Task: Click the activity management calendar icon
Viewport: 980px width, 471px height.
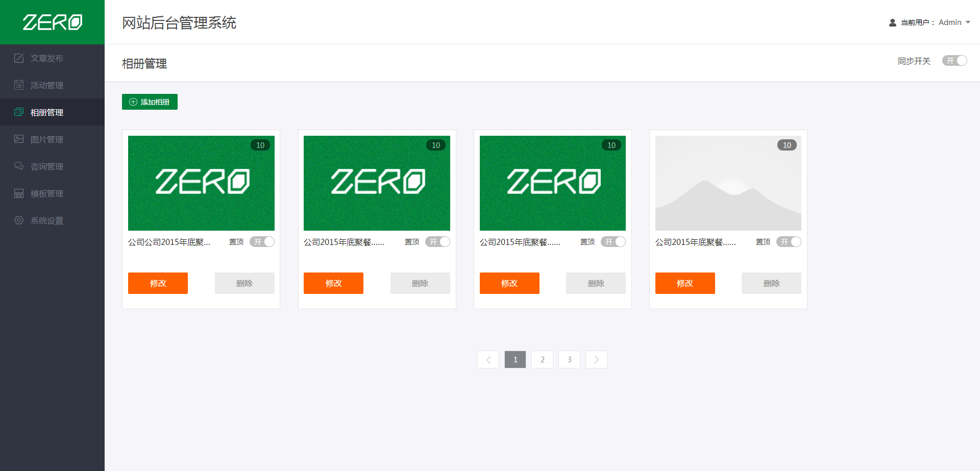Action: click(19, 85)
